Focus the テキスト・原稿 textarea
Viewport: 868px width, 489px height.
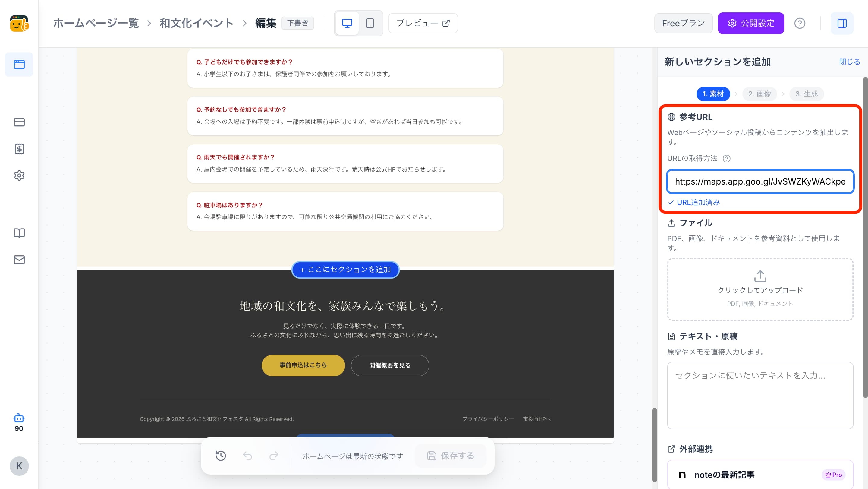[760, 395]
